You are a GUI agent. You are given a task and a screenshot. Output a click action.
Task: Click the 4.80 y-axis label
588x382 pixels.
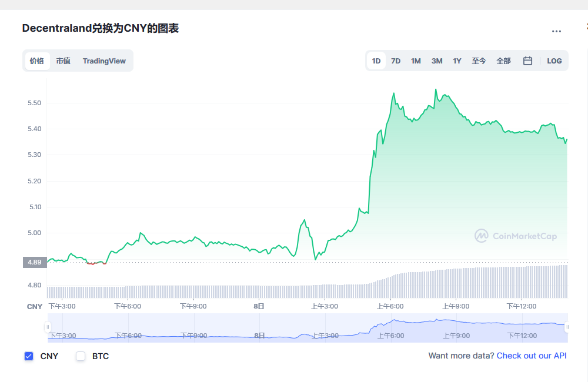pyautogui.click(x=35, y=285)
